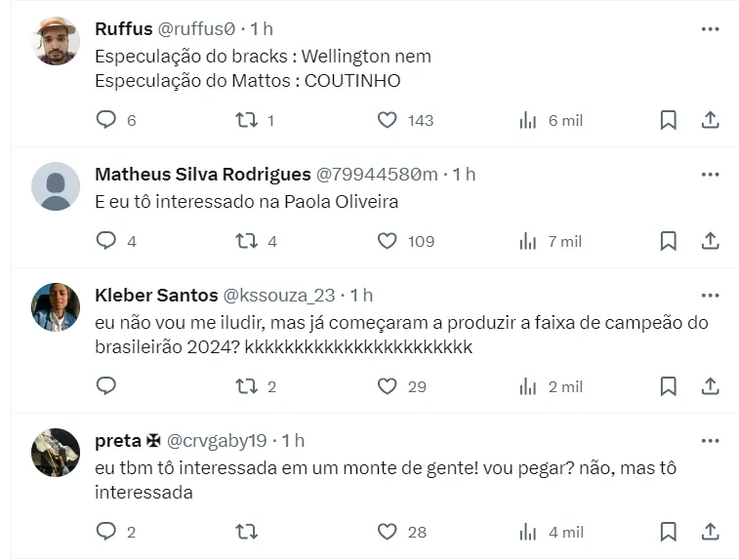Repost preta's tweet
739x560 pixels.
pyautogui.click(x=247, y=532)
